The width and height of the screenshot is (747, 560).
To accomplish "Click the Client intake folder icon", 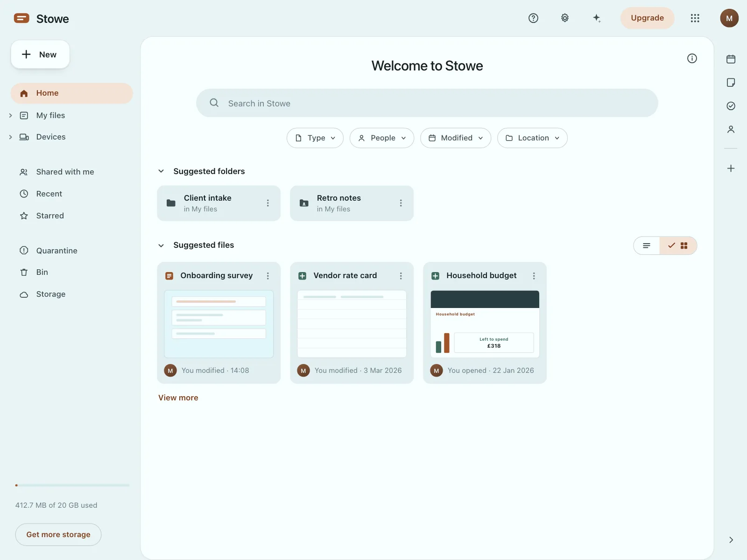I will click(171, 203).
